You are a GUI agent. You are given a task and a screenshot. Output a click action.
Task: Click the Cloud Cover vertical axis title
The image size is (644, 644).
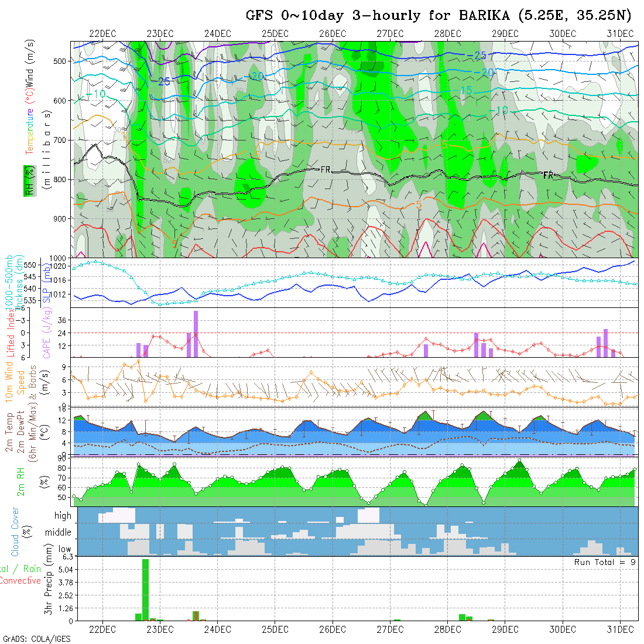[x=15, y=532]
